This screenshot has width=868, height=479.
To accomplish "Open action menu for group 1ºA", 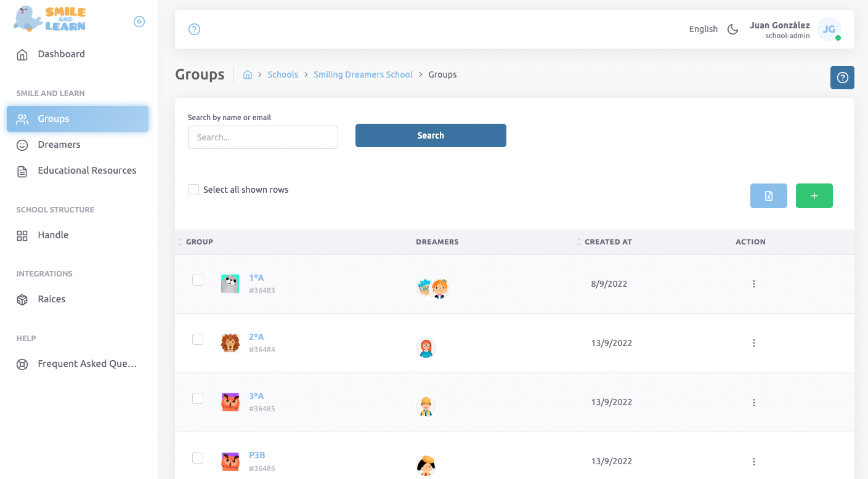I will [x=753, y=284].
